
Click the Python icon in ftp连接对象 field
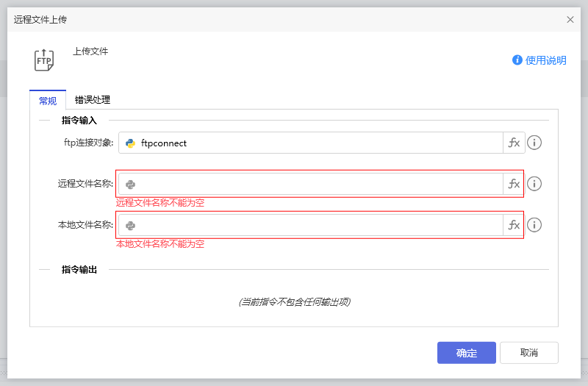[x=131, y=143]
